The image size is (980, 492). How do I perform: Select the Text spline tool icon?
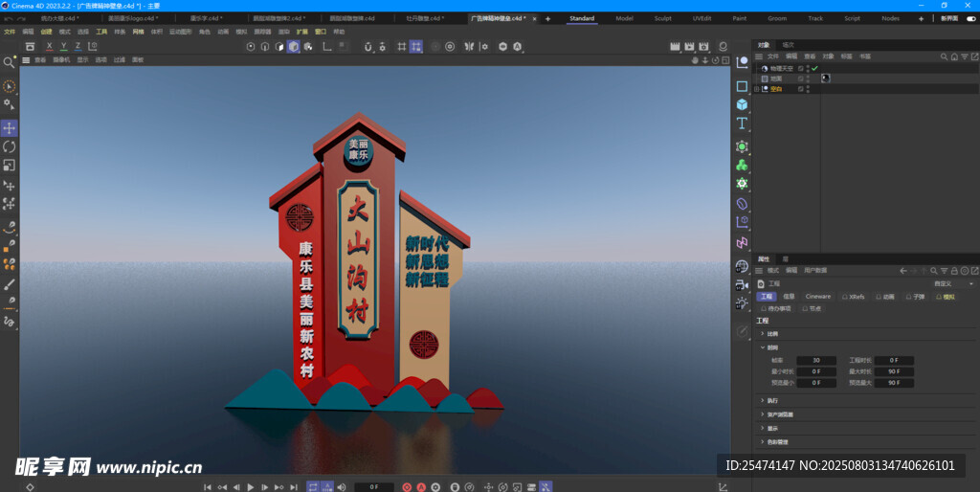pyautogui.click(x=742, y=123)
